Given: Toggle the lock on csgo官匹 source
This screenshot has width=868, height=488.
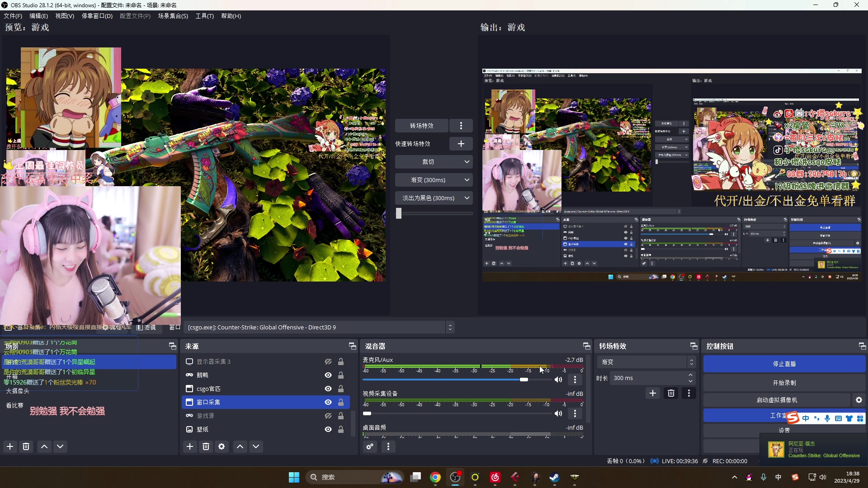Looking at the screenshot, I should click(x=341, y=389).
